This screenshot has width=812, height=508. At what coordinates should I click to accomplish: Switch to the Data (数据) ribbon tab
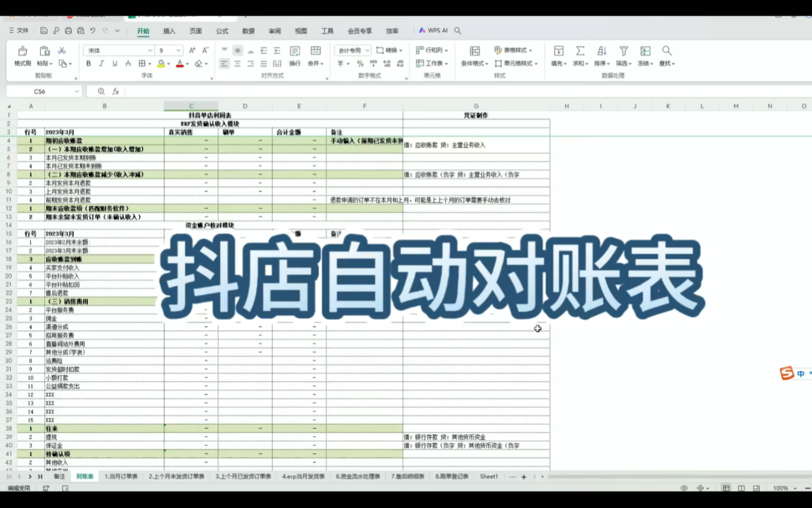point(248,31)
